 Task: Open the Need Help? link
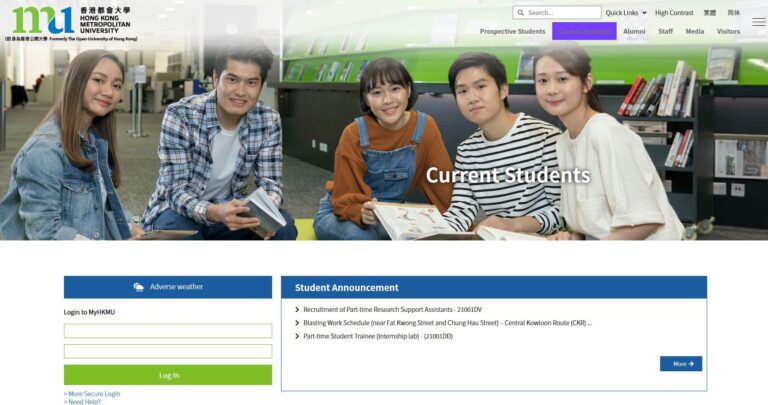click(x=82, y=402)
